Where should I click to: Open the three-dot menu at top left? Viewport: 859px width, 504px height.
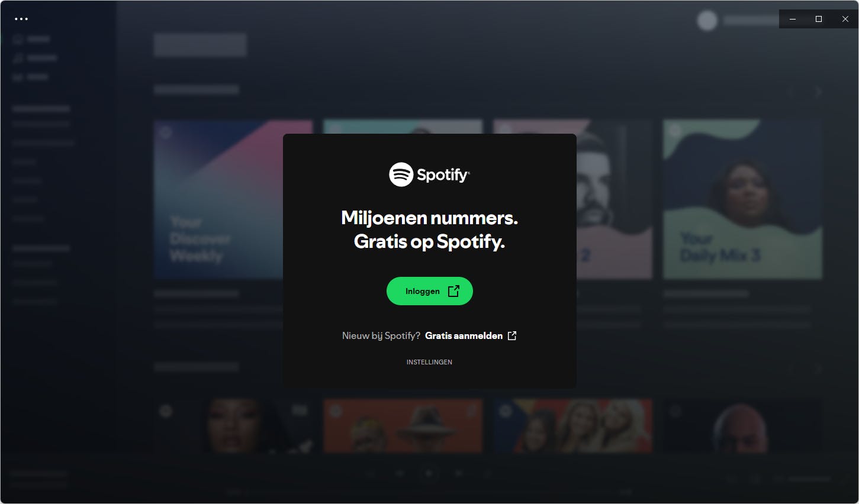[21, 19]
